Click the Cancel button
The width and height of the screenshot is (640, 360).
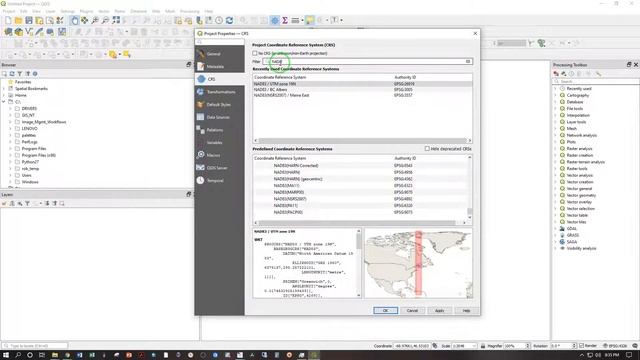[412, 311]
